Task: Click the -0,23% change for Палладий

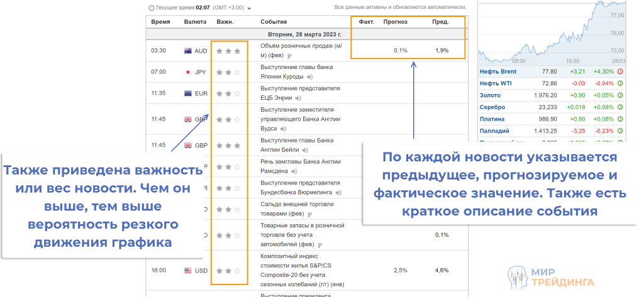Action: 604,131
